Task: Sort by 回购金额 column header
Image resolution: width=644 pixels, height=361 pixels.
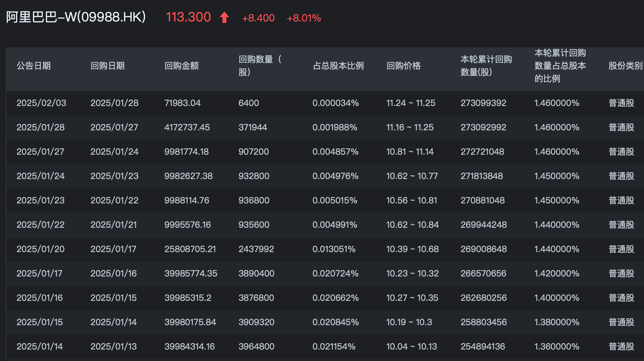Action: coord(182,66)
